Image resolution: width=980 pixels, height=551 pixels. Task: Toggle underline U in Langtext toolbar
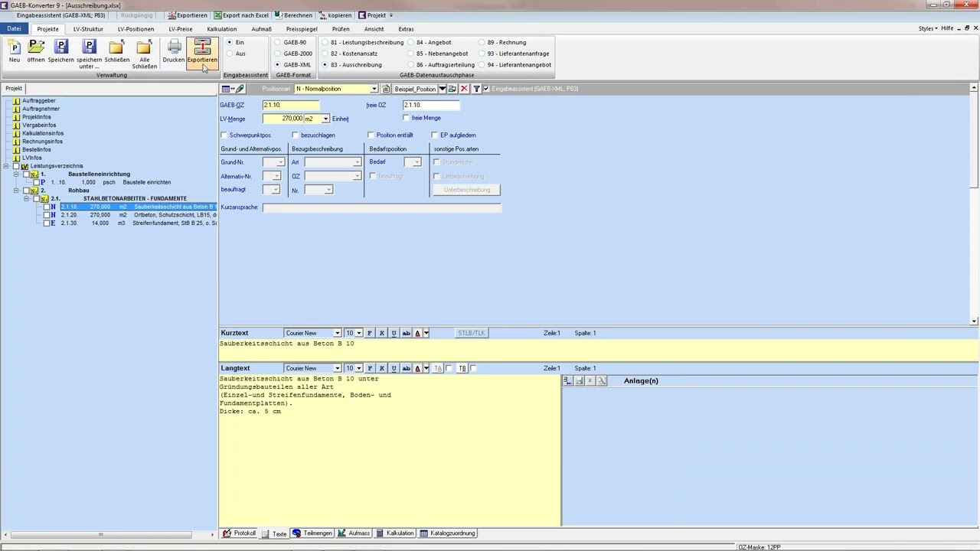[394, 368]
